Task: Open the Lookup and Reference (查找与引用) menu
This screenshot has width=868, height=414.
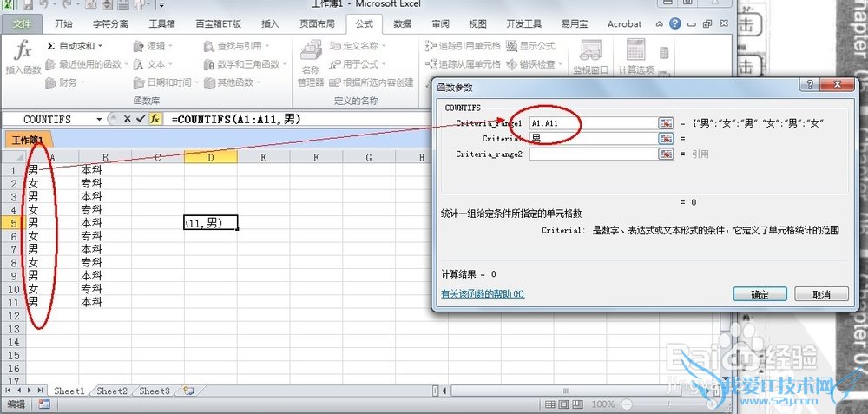Action: pyautogui.click(x=237, y=46)
